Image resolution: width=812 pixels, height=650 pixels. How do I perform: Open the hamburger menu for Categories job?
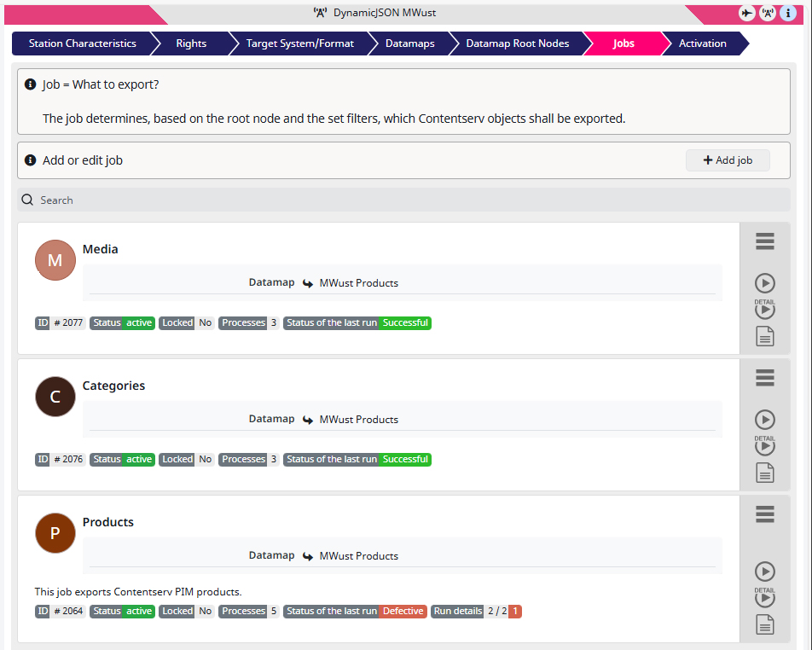click(x=765, y=378)
